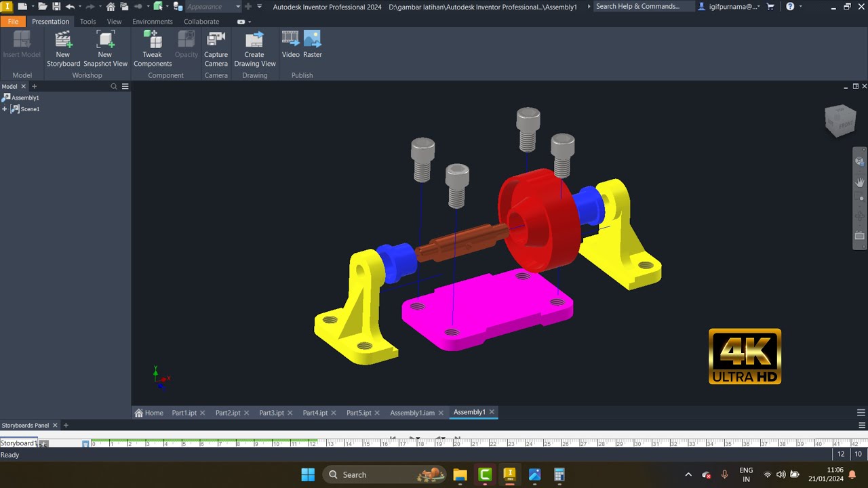Switch to the Assembly1.iam document tab
This screenshot has height=488, width=868.
pos(412,413)
